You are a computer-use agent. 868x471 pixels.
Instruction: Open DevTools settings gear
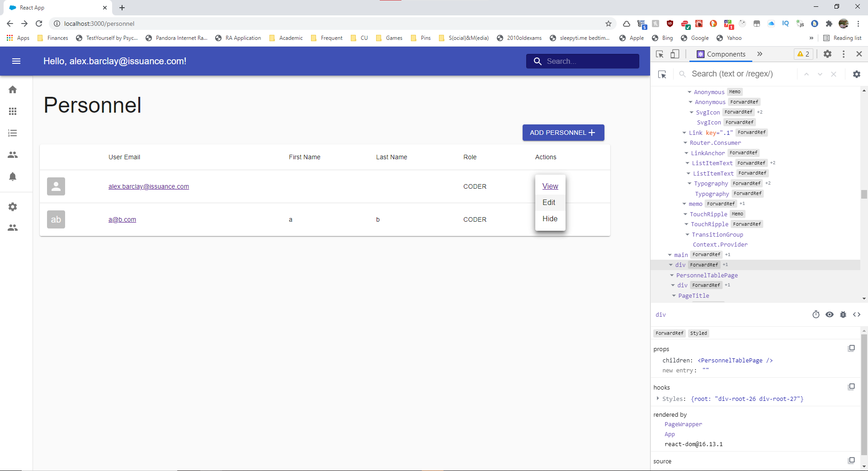[827, 54]
